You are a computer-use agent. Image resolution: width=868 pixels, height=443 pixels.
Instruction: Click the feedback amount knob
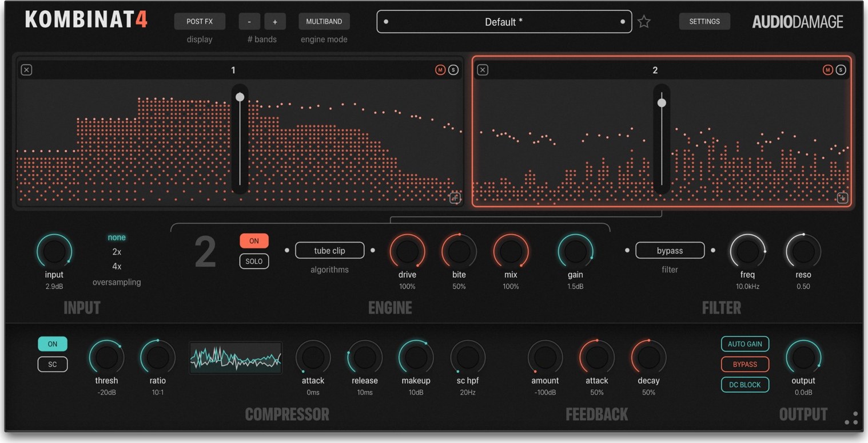coord(545,357)
